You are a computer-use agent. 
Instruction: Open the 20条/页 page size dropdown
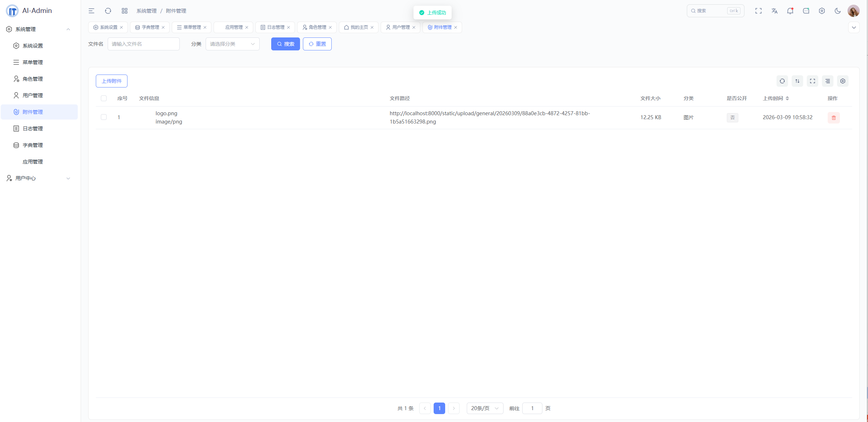(485, 408)
